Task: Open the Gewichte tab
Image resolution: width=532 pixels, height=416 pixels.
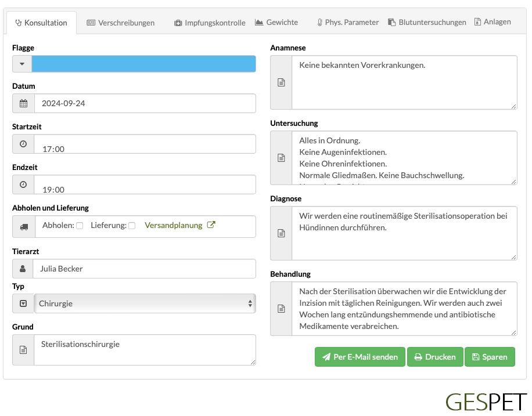Action: tap(276, 23)
